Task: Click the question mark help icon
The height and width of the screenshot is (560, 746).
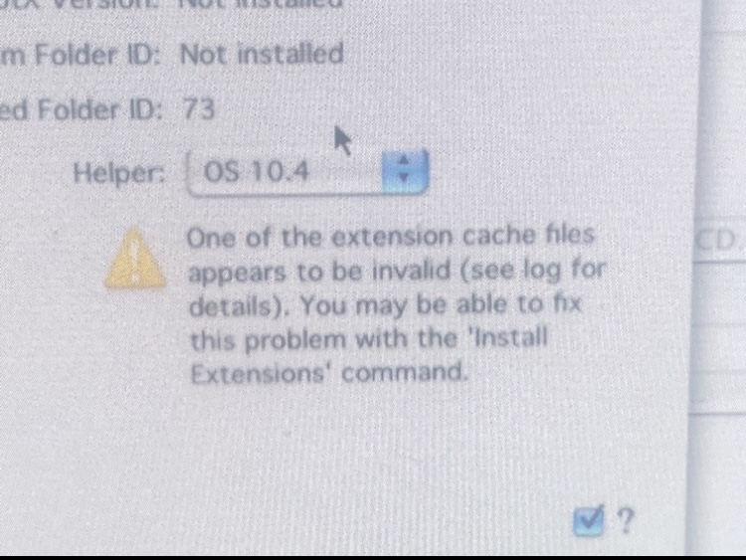Action: pyautogui.click(x=626, y=520)
